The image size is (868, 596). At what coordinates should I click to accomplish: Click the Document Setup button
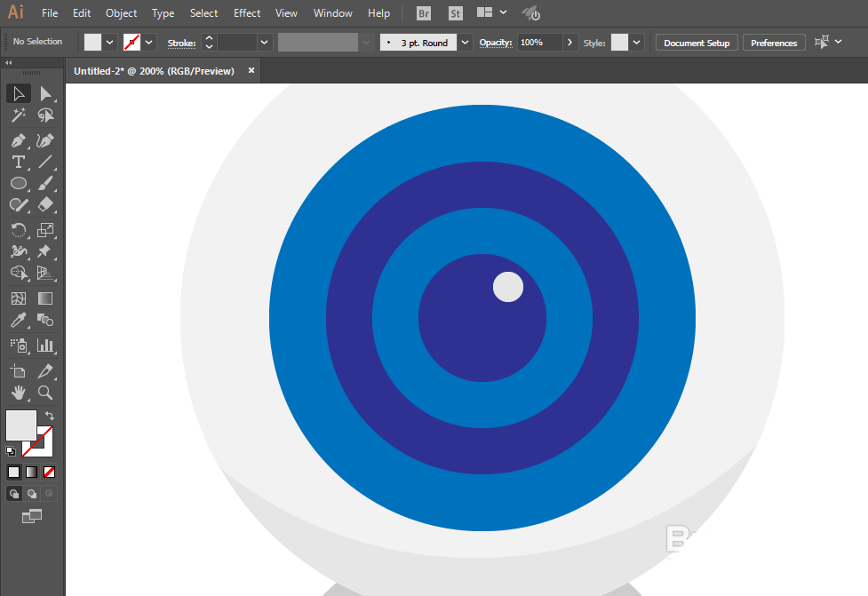coord(697,43)
